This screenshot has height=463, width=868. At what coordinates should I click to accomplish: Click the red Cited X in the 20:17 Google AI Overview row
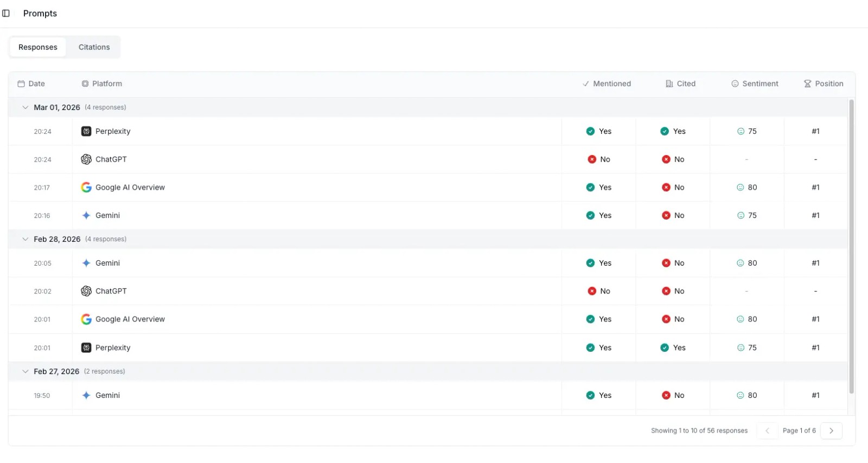click(x=666, y=187)
